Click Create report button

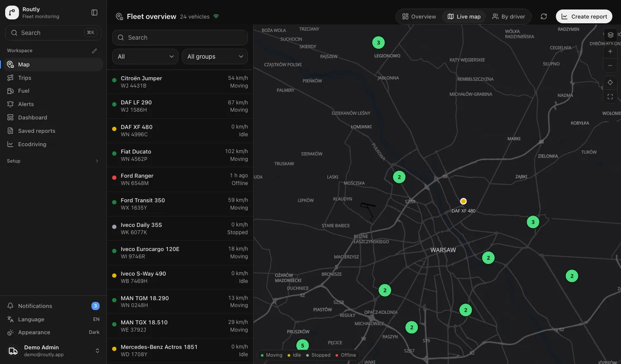[x=584, y=16]
